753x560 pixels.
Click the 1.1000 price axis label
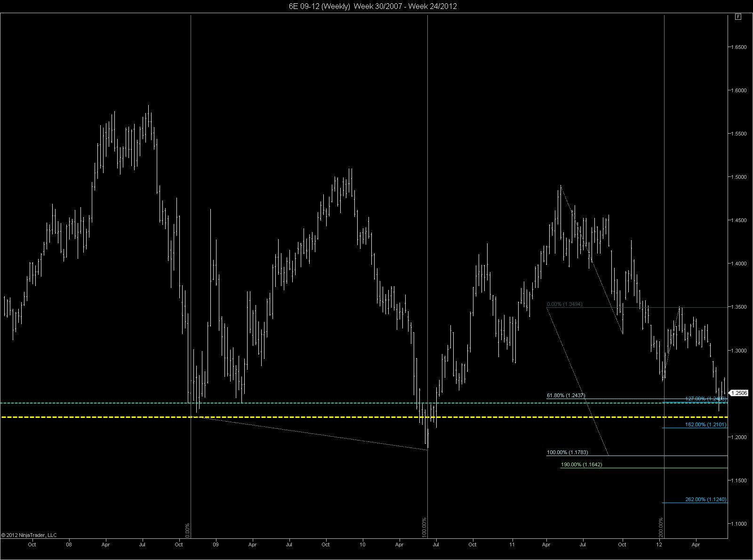739,524
